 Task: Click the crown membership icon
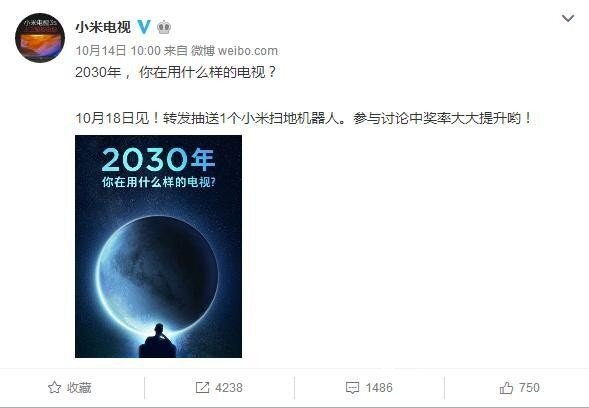coord(164,27)
